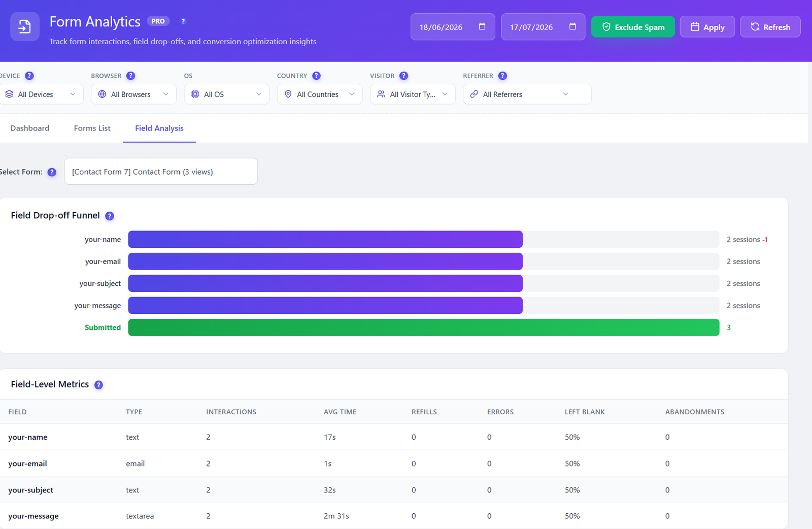Switch to the Forms List tab

coord(92,128)
